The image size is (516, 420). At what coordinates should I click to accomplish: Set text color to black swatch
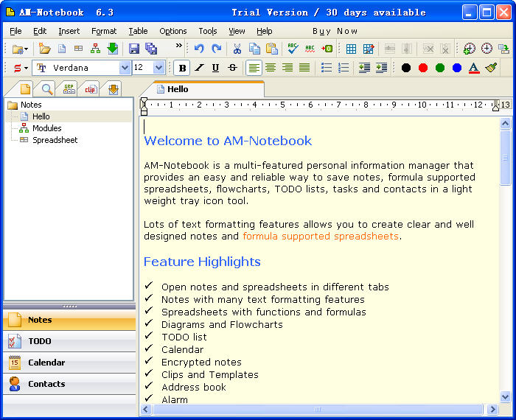406,68
